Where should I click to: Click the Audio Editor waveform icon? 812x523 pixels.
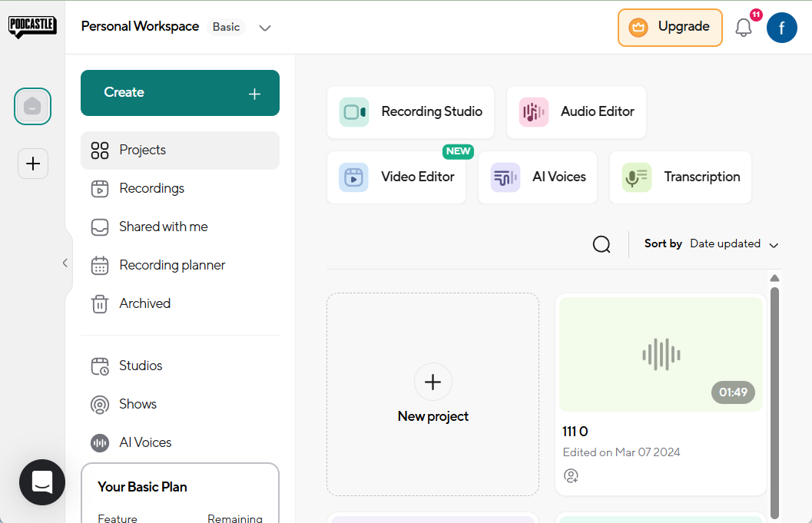click(x=533, y=112)
